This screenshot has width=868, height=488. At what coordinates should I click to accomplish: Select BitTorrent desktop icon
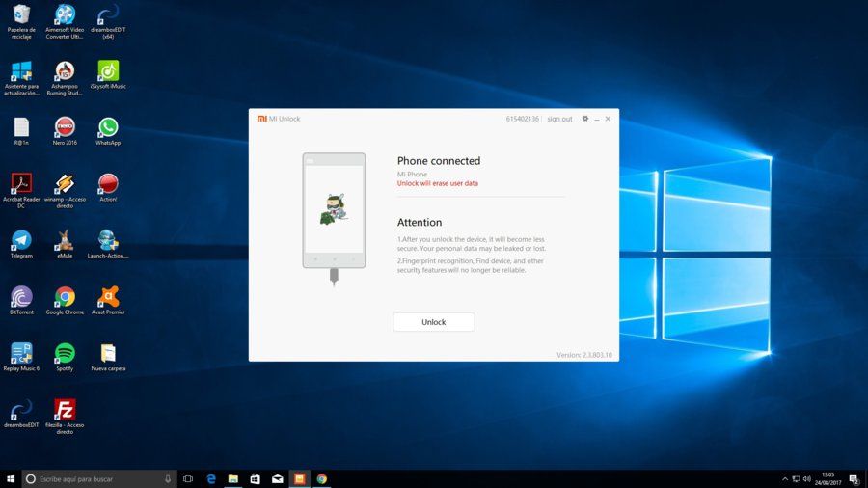[x=21, y=301]
